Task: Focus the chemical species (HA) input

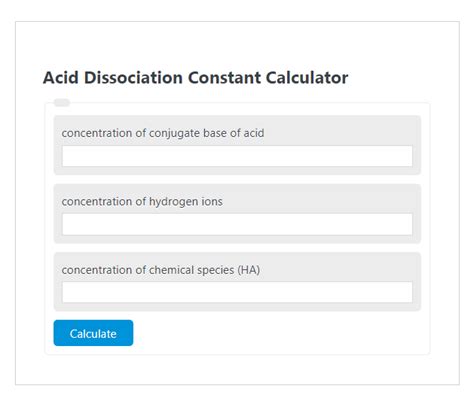Action: 237,292
